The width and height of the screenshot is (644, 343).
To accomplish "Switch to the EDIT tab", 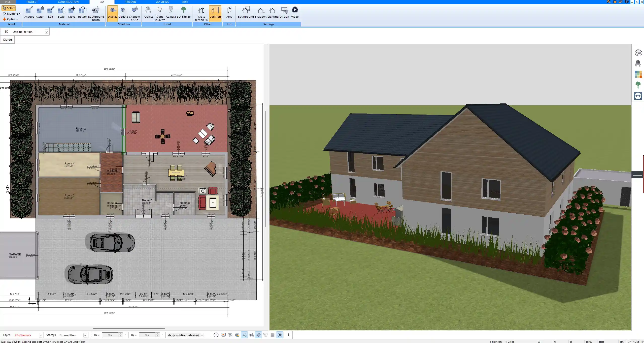I will click(185, 2).
